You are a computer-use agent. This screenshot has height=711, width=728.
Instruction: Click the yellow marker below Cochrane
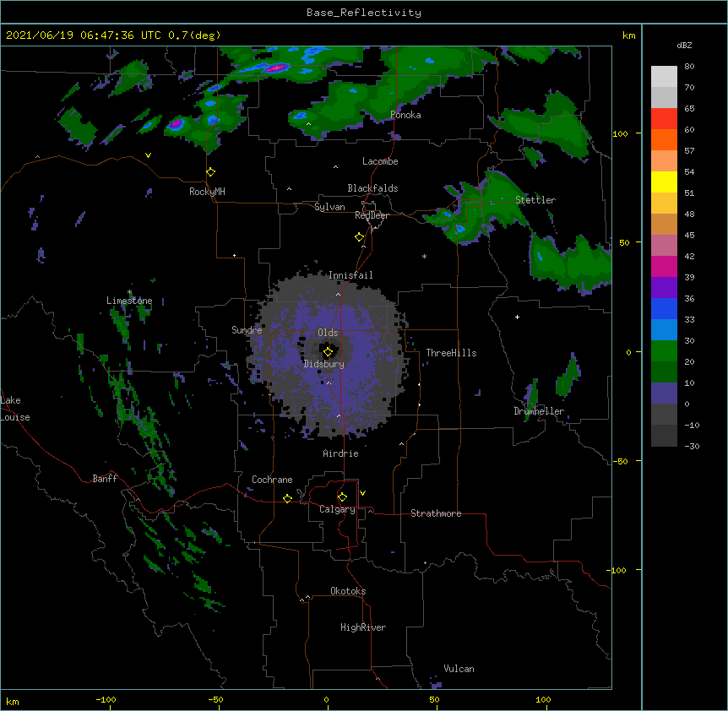click(287, 498)
